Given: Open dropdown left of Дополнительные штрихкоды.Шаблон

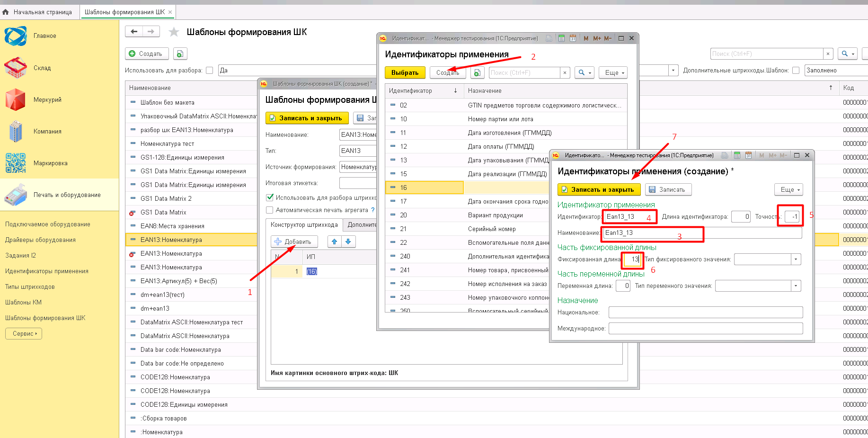Looking at the screenshot, I should click(x=673, y=70).
